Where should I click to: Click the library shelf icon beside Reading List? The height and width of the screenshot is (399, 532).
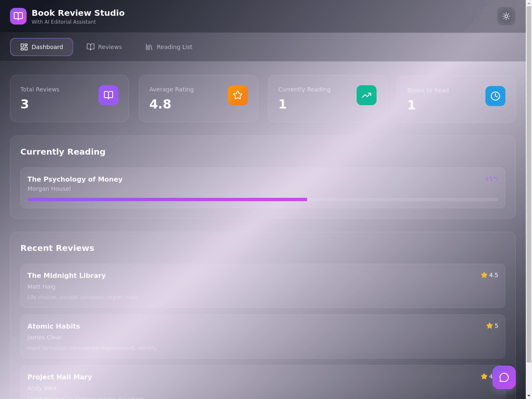pos(149,47)
